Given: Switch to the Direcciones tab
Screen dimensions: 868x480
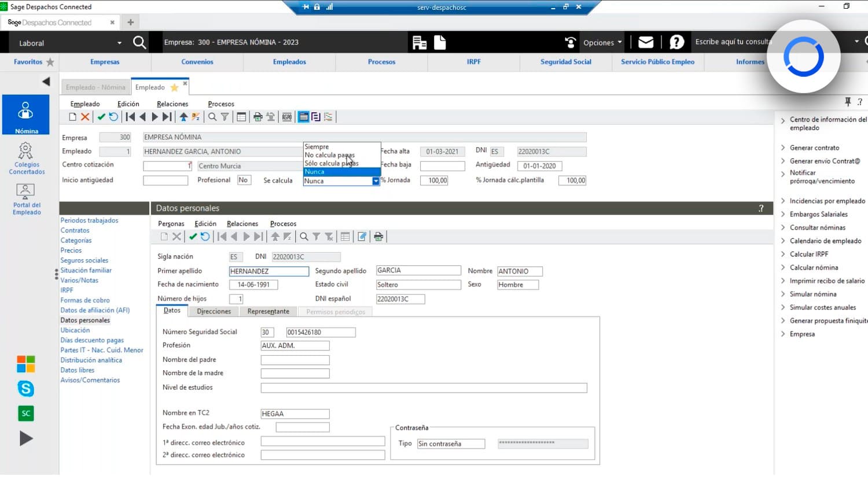Looking at the screenshot, I should coord(214,311).
